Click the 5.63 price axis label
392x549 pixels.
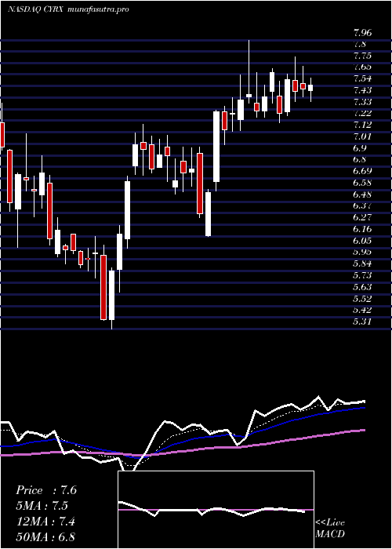362,287
